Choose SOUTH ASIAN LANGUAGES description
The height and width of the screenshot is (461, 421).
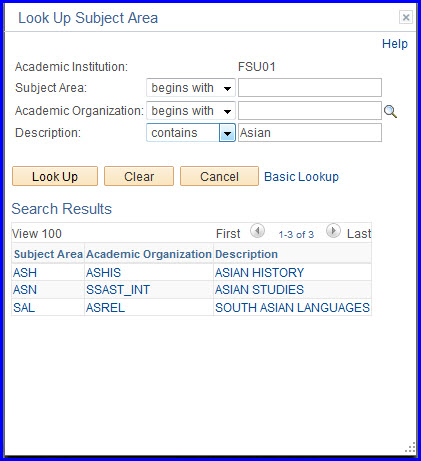pos(292,307)
